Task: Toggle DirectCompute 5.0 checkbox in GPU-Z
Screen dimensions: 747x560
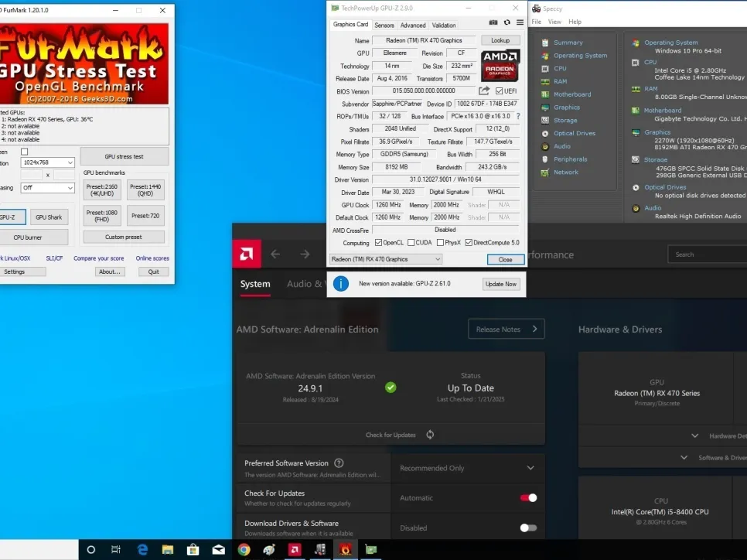Action: point(469,243)
